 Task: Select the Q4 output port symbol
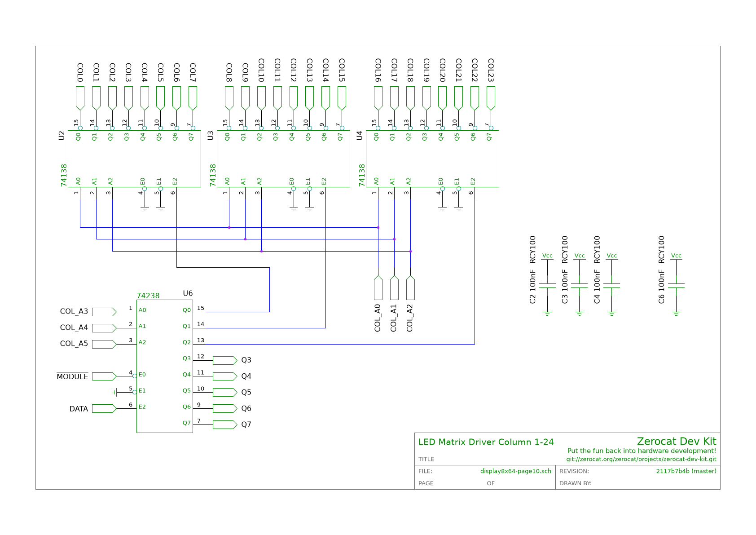click(225, 376)
